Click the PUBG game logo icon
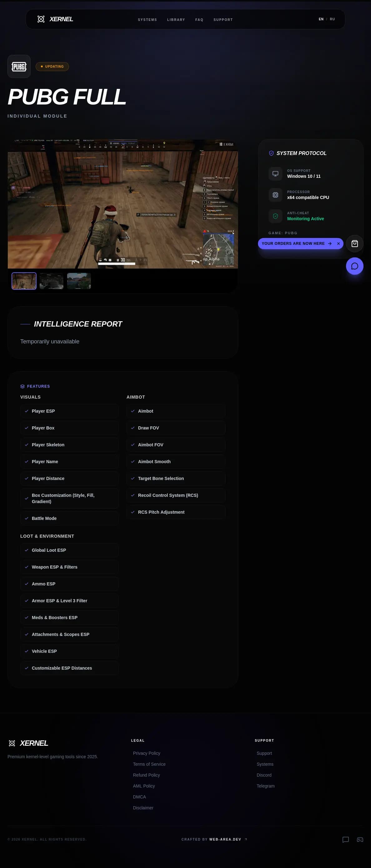Viewport: 371px width, 868px height. pyautogui.click(x=19, y=66)
